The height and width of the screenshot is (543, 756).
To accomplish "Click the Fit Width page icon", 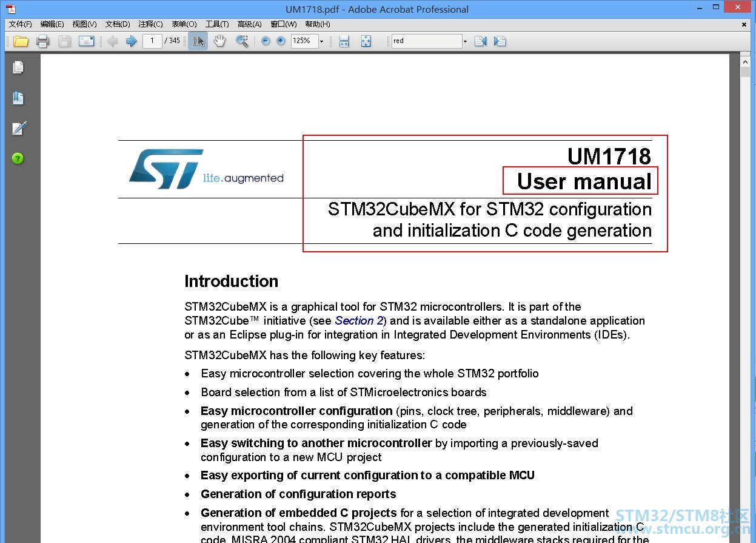I will 344,41.
